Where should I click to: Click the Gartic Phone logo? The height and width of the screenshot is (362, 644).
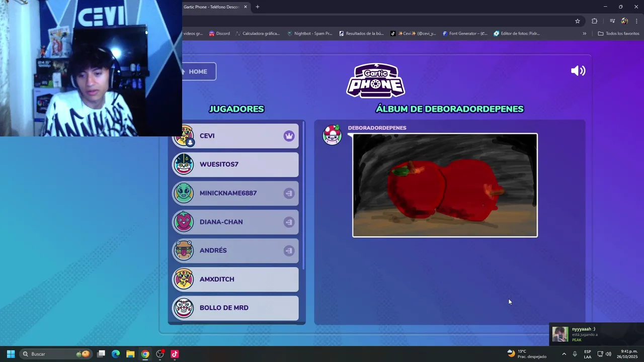tap(375, 80)
